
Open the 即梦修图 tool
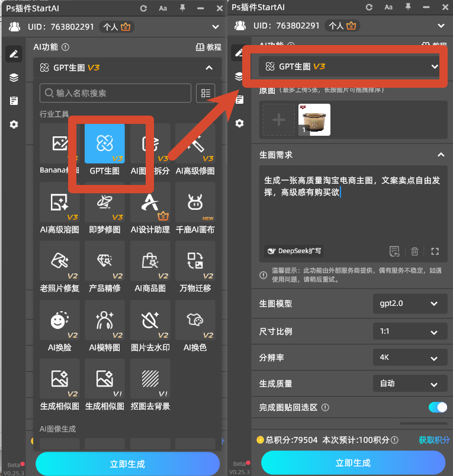[105, 202]
